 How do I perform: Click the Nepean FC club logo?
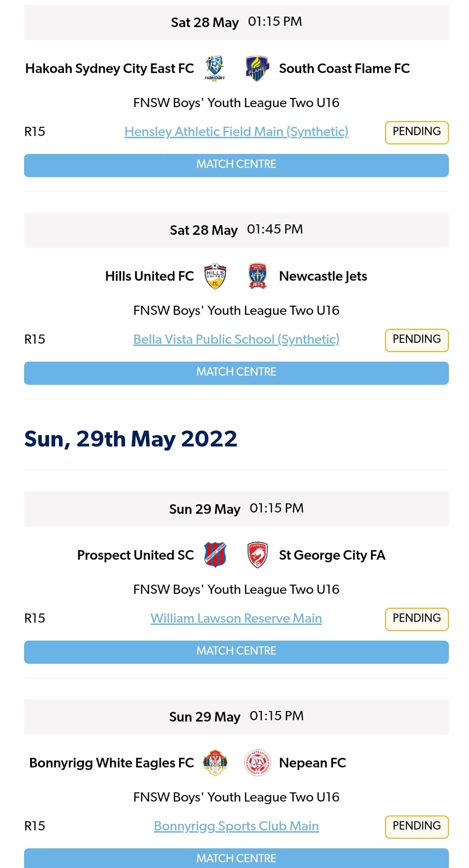[x=258, y=763]
